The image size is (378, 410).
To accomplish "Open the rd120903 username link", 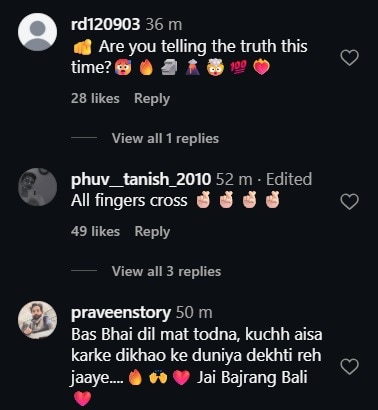I will tap(105, 25).
